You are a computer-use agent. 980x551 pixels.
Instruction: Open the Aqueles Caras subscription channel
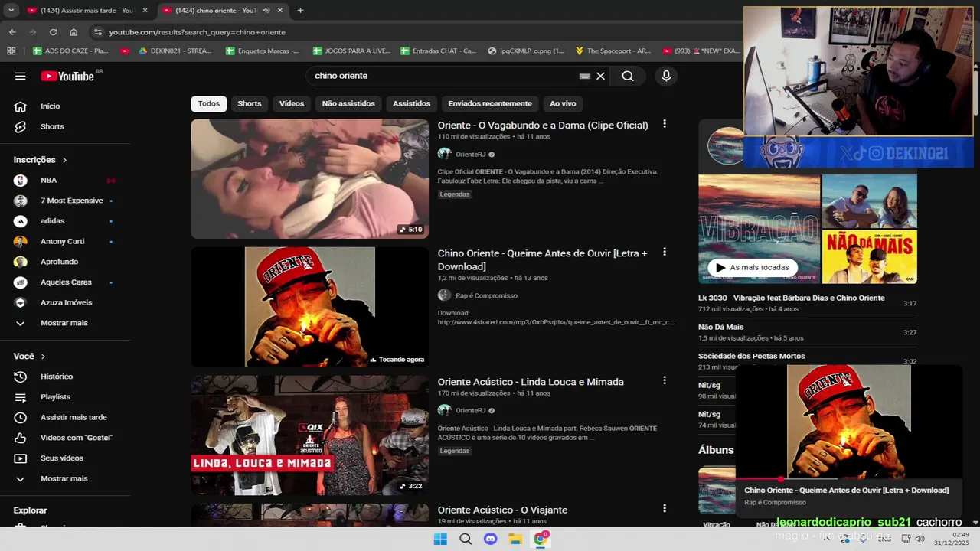[x=65, y=282]
